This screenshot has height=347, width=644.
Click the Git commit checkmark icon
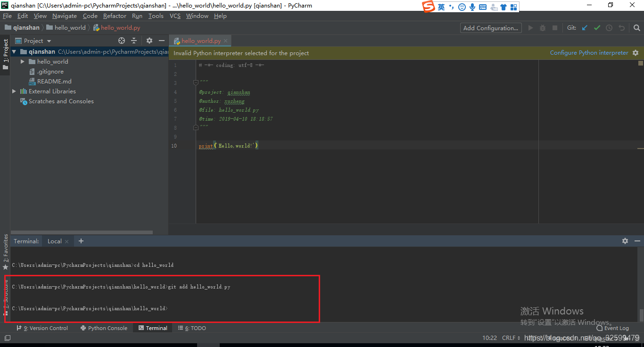pos(597,28)
